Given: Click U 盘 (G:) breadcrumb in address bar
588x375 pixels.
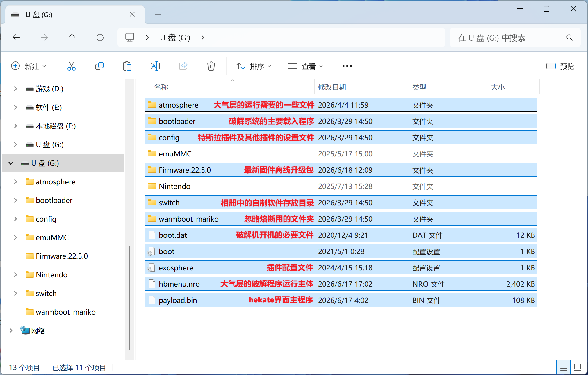Looking at the screenshot, I should [175, 37].
